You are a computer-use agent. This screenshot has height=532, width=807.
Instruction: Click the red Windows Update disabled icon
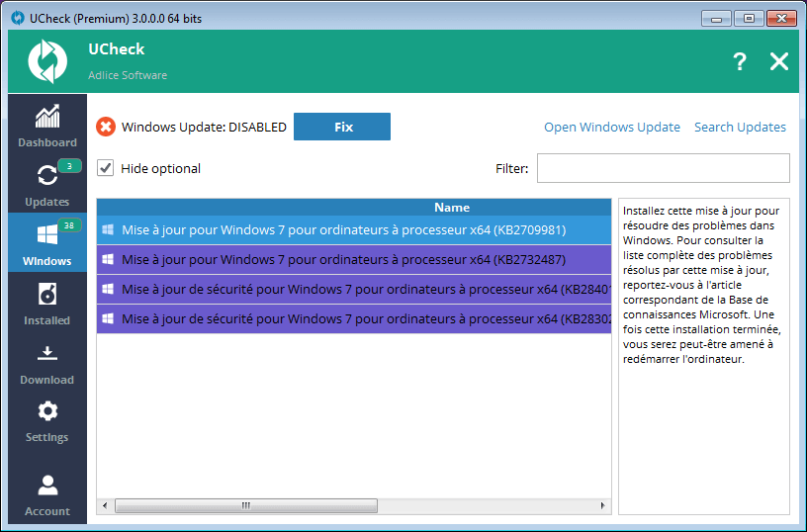(x=105, y=128)
